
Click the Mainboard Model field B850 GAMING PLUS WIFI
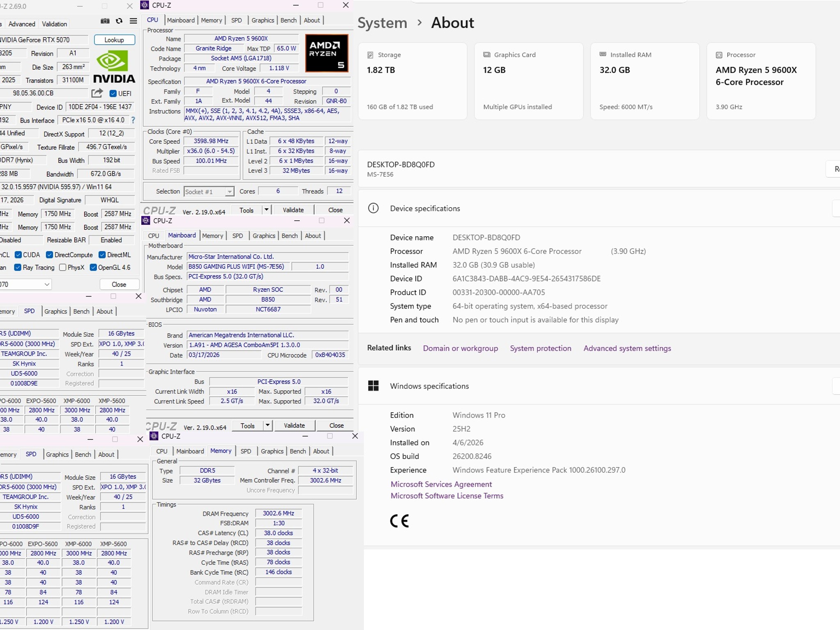[x=239, y=267]
